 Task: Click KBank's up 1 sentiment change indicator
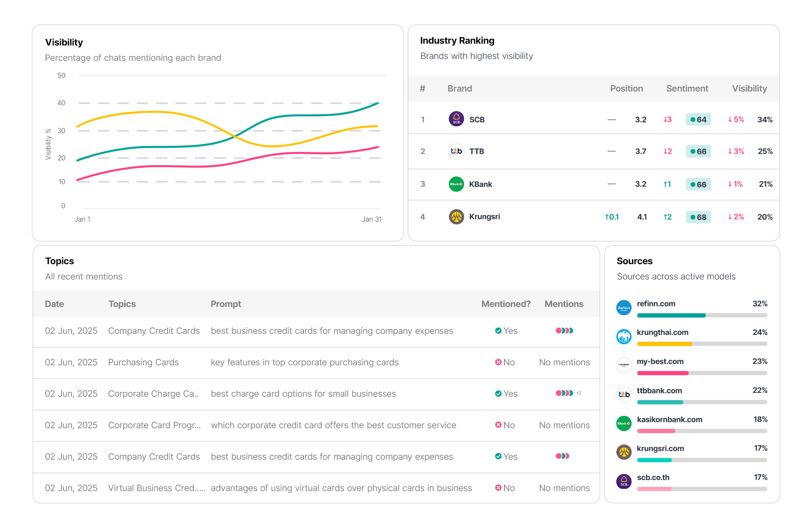[x=667, y=184]
